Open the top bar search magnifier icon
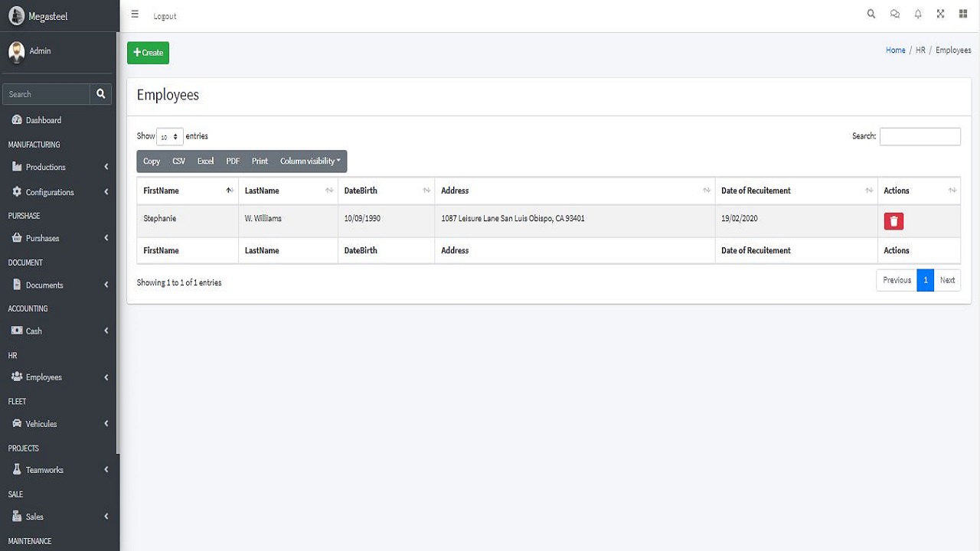 point(871,14)
